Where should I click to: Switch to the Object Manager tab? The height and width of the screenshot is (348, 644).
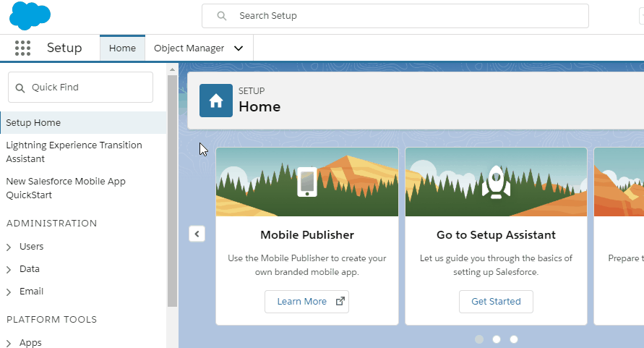tap(189, 48)
